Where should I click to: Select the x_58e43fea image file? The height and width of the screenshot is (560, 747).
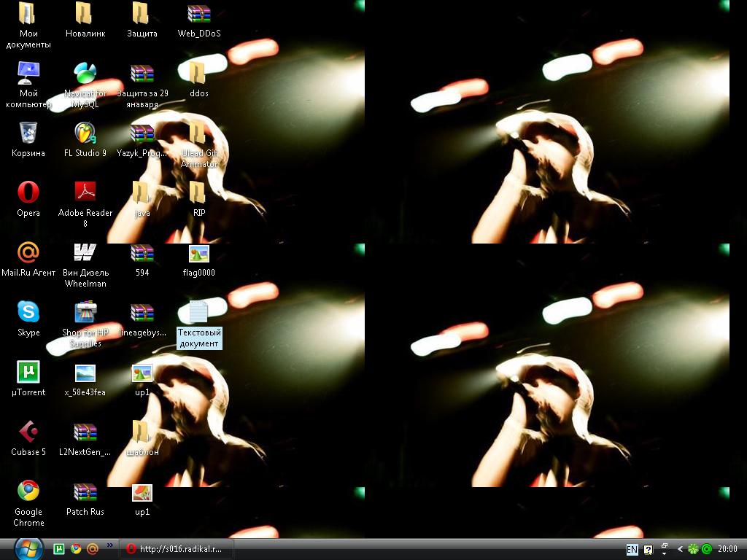click(85, 373)
